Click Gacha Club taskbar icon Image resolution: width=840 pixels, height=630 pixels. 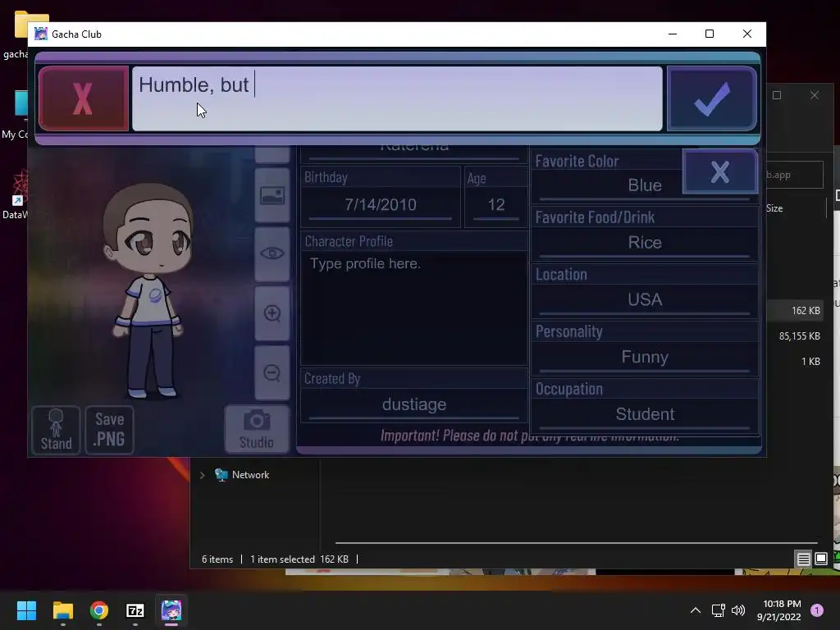(x=171, y=610)
